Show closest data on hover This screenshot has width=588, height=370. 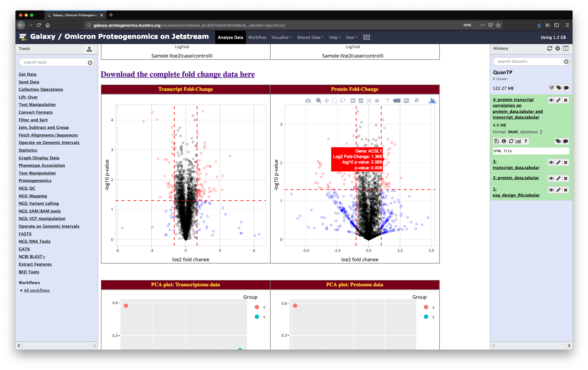[397, 101]
